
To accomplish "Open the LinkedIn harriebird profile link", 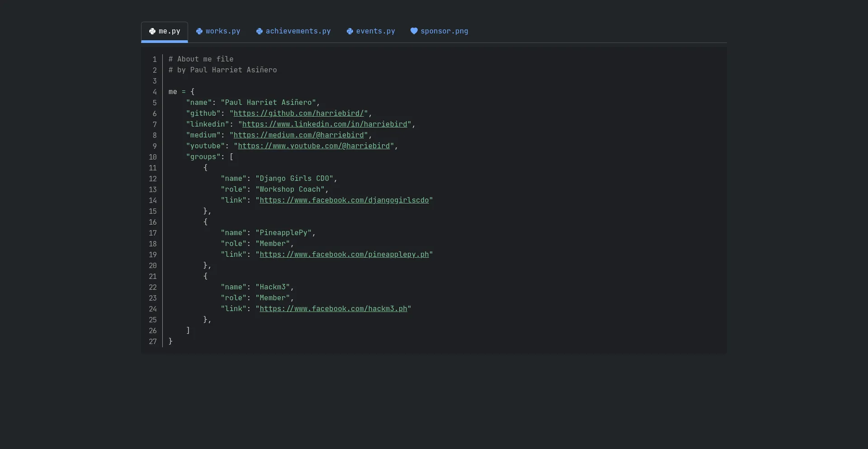I will [325, 124].
